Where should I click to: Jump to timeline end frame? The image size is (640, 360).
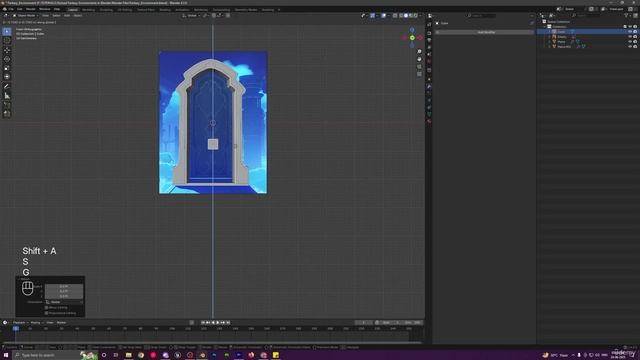(228, 322)
